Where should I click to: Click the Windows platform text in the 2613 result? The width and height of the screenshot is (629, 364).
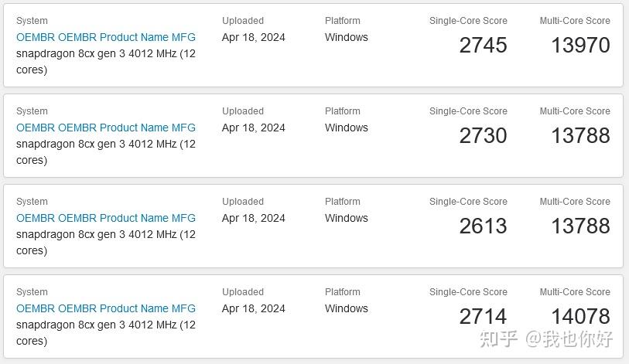[x=347, y=218]
